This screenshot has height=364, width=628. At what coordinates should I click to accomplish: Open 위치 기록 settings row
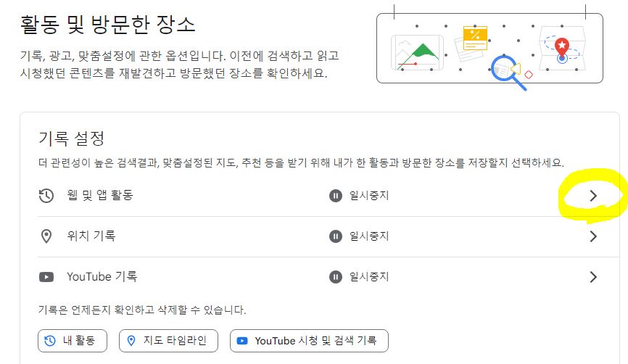click(329, 236)
